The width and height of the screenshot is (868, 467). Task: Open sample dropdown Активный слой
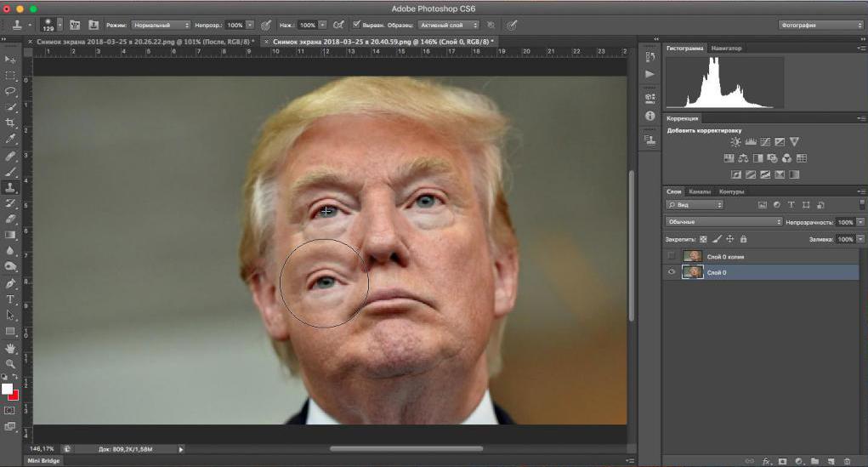tap(448, 25)
